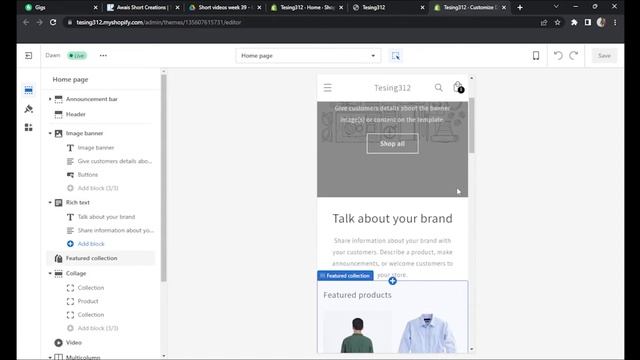Select the Rich text section row
640x360 pixels.
coord(78,202)
